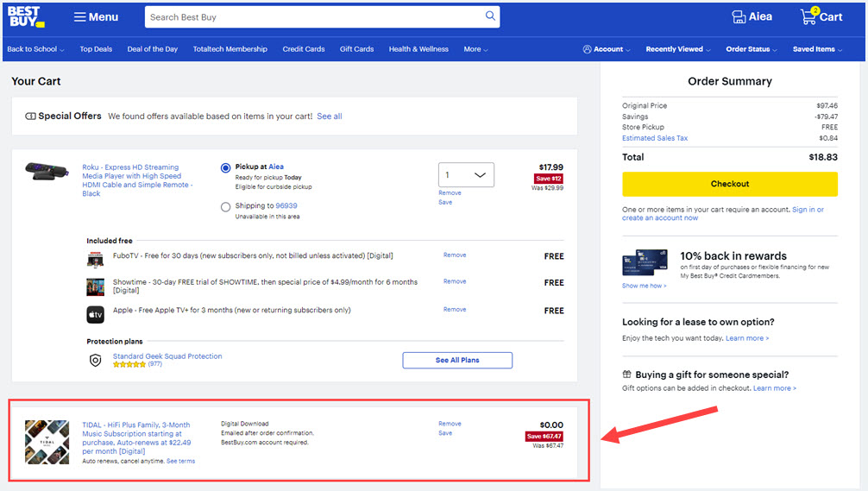Expand the More menu
868x491 pixels.
click(475, 49)
